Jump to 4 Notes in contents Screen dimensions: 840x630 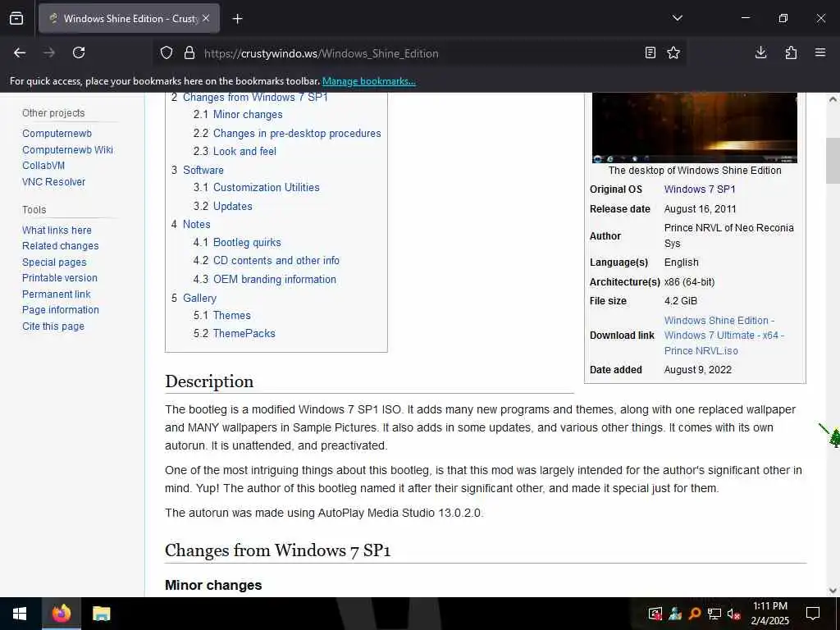coord(190,225)
